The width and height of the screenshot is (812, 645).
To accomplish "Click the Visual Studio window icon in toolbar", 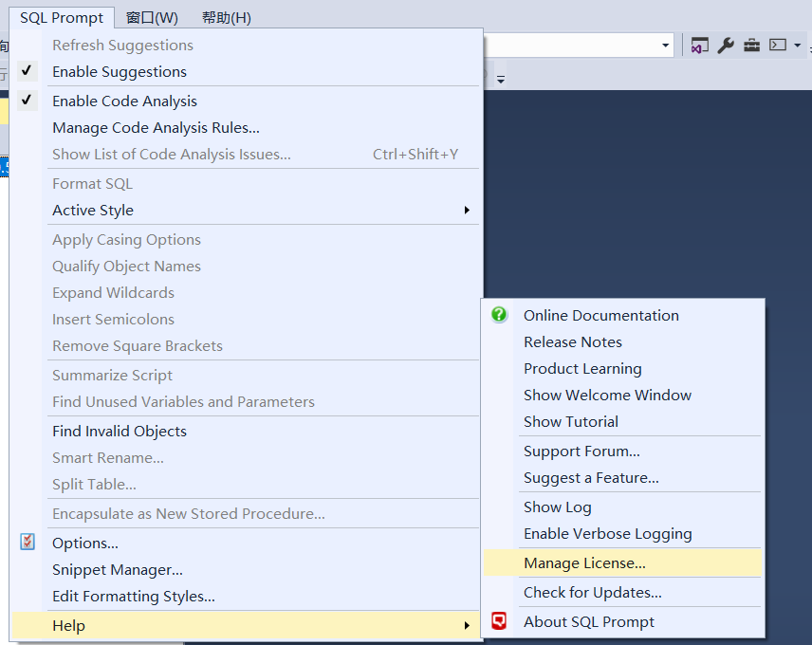I will [700, 46].
